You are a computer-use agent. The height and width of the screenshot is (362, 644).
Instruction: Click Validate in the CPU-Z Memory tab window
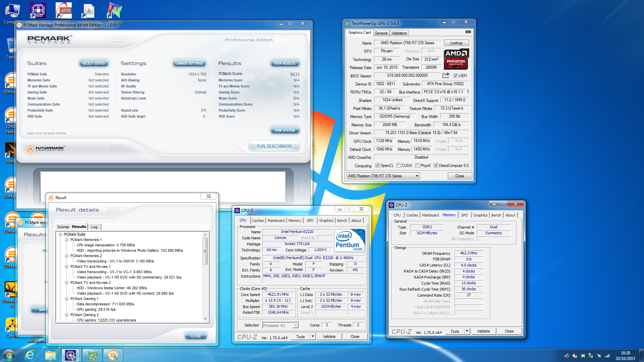pos(483,331)
